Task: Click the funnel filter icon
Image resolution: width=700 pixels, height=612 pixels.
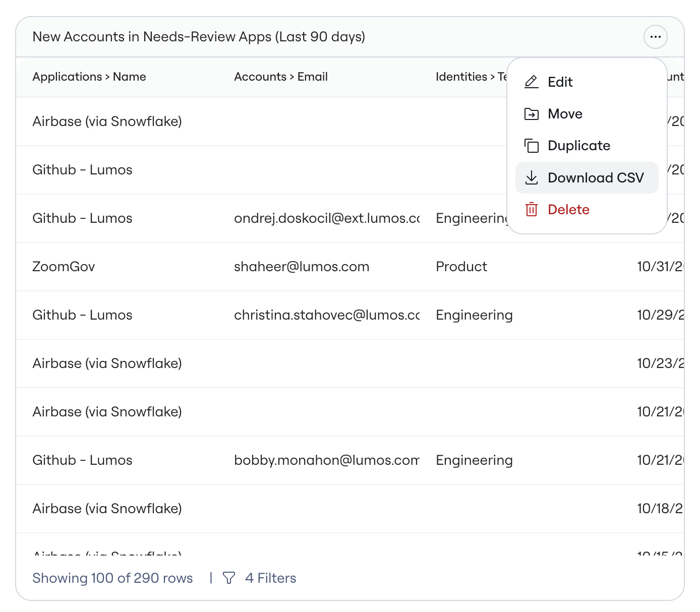Action: 229,578
